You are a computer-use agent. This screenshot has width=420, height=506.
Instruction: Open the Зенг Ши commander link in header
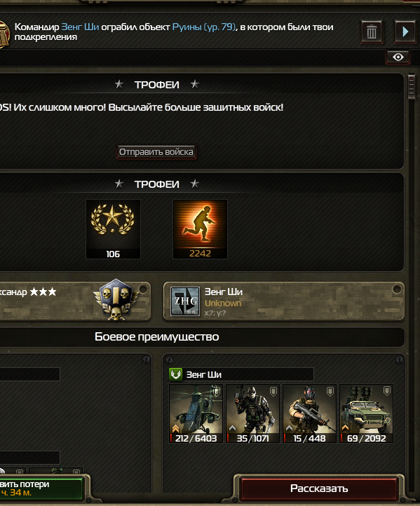(80, 27)
